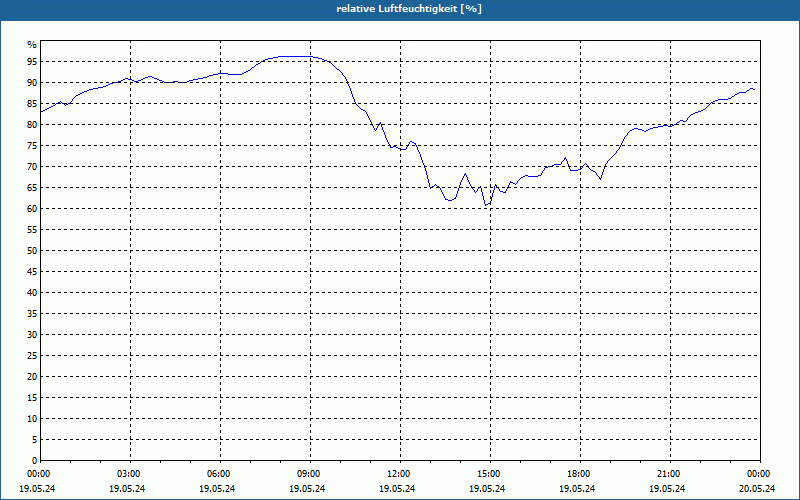Select the y-axis label '60'
This screenshot has width=800, height=500.
(x=32, y=209)
